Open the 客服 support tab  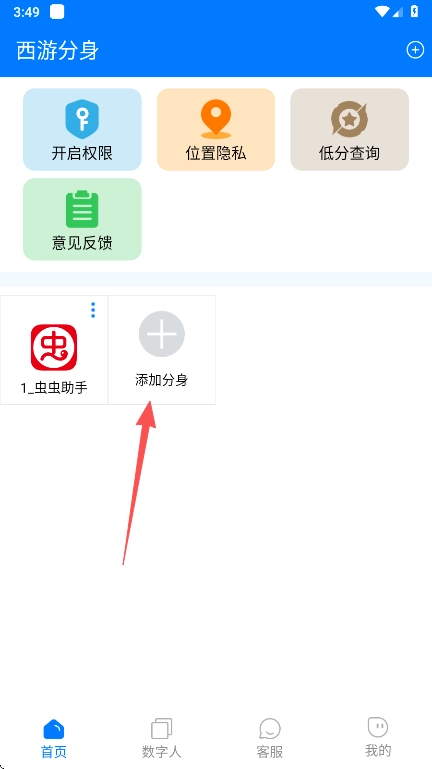point(270,739)
